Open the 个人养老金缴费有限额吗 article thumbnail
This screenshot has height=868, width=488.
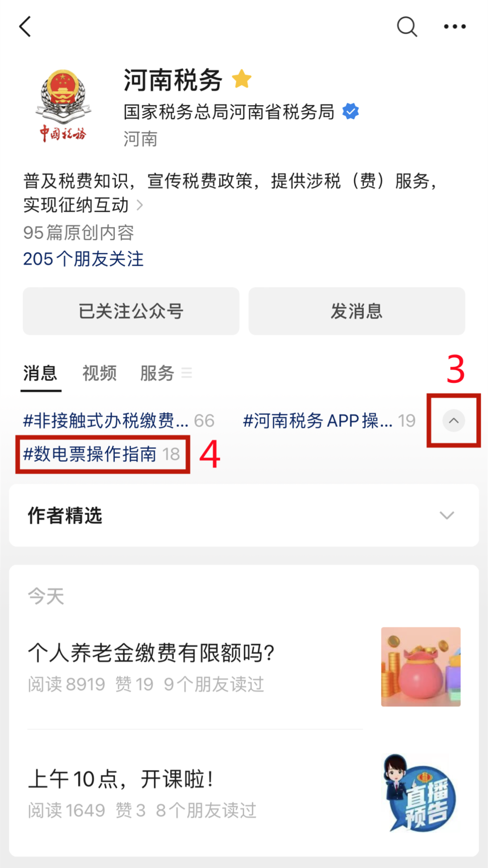421,667
